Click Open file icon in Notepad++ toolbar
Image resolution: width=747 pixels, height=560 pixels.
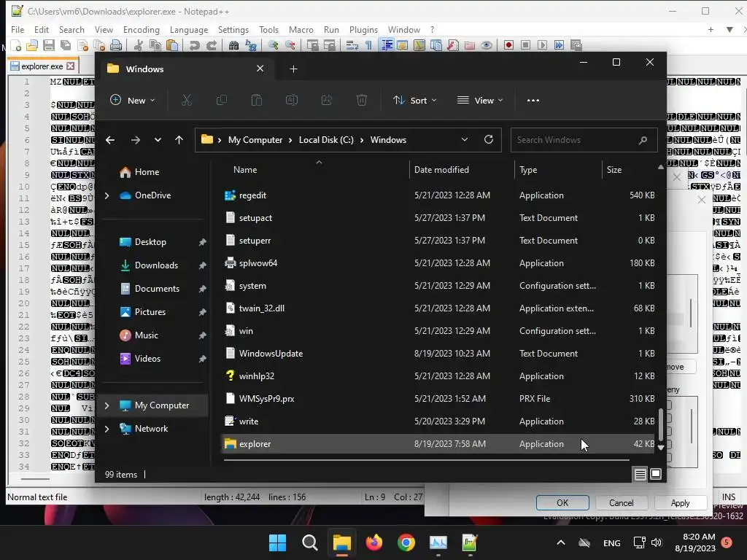coord(32,45)
